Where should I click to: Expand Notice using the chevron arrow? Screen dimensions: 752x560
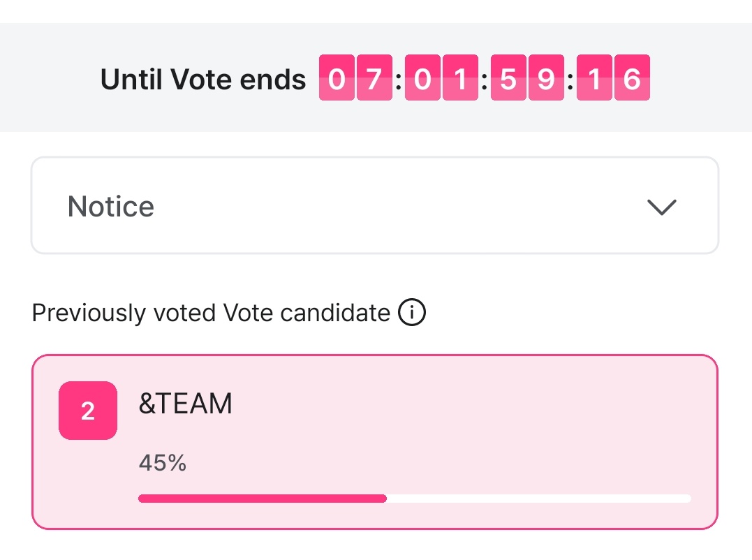(x=661, y=207)
